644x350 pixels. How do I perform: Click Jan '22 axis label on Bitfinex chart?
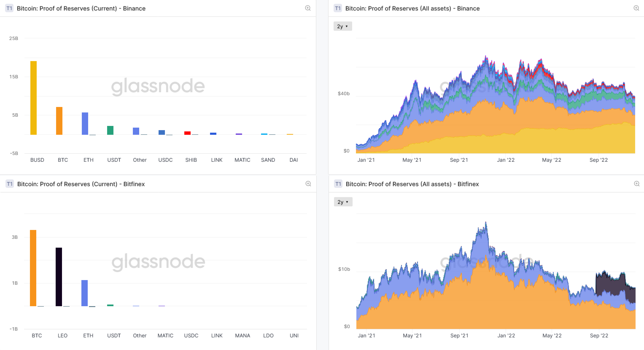(506, 335)
